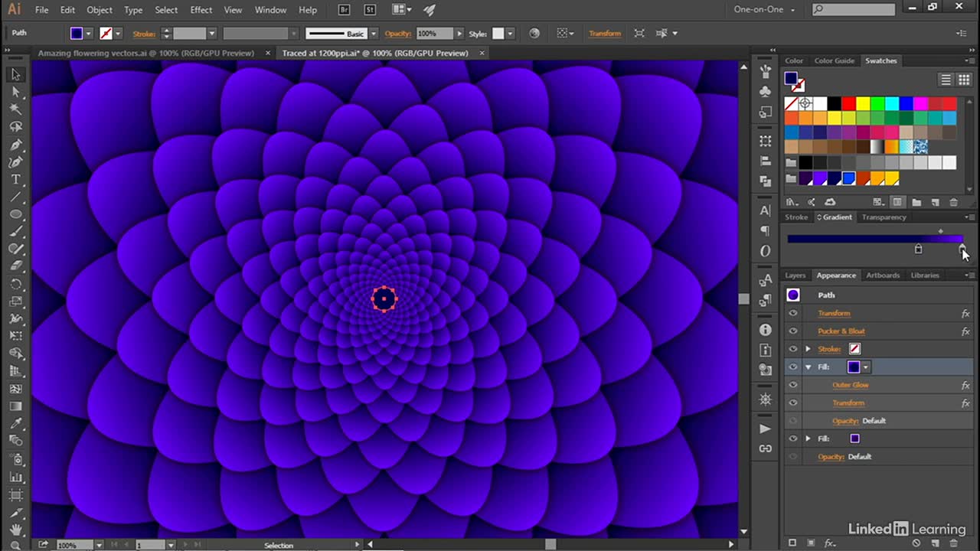
Task: Open the stroke color dropdown in control bar
Action: tap(118, 34)
